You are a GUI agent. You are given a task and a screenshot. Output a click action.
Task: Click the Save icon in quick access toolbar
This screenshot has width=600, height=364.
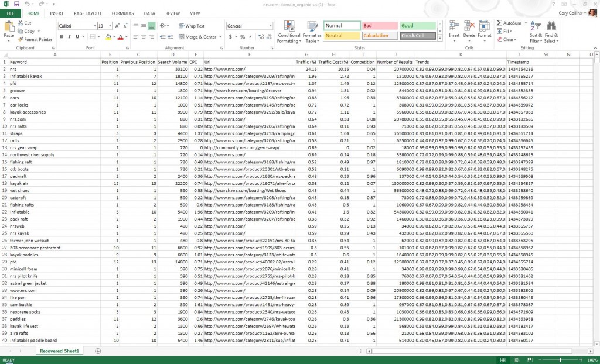pos(16,4)
